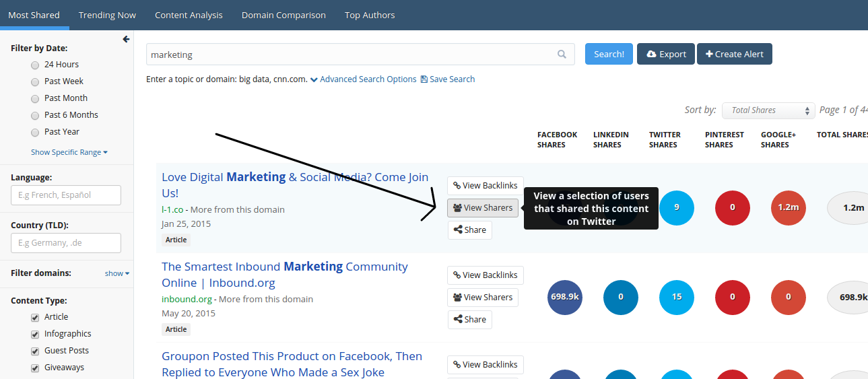Click the Google+ Shares column header
868x379 pixels.
pos(778,139)
